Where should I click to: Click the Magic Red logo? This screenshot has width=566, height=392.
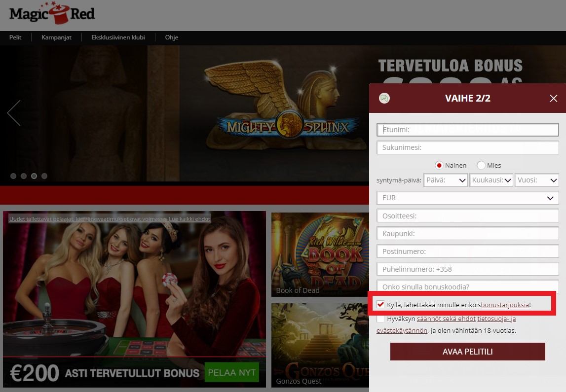[x=52, y=14]
